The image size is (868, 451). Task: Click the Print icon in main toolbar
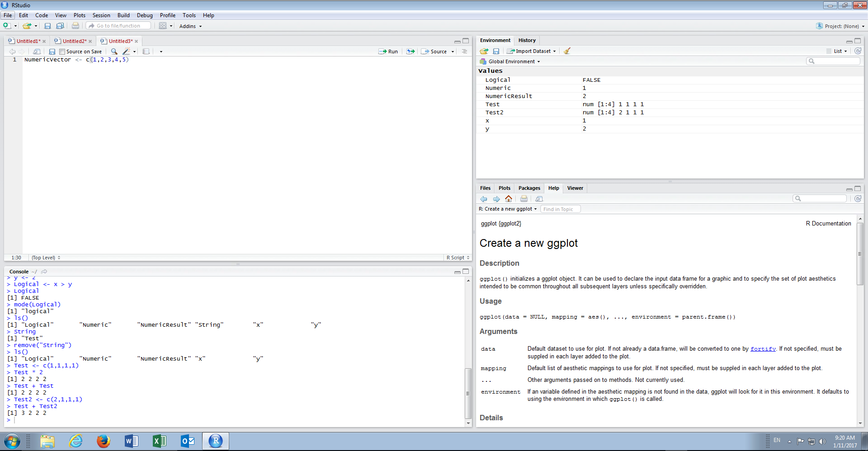(75, 26)
